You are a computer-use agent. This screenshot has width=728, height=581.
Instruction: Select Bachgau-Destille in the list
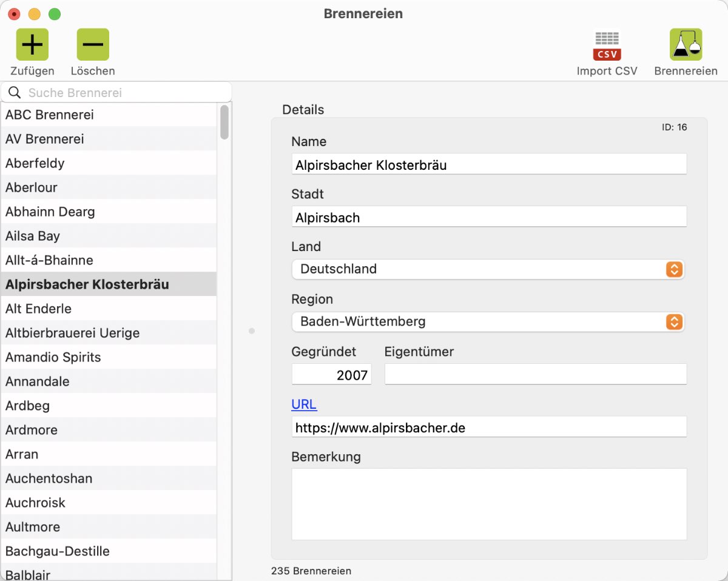tap(109, 551)
